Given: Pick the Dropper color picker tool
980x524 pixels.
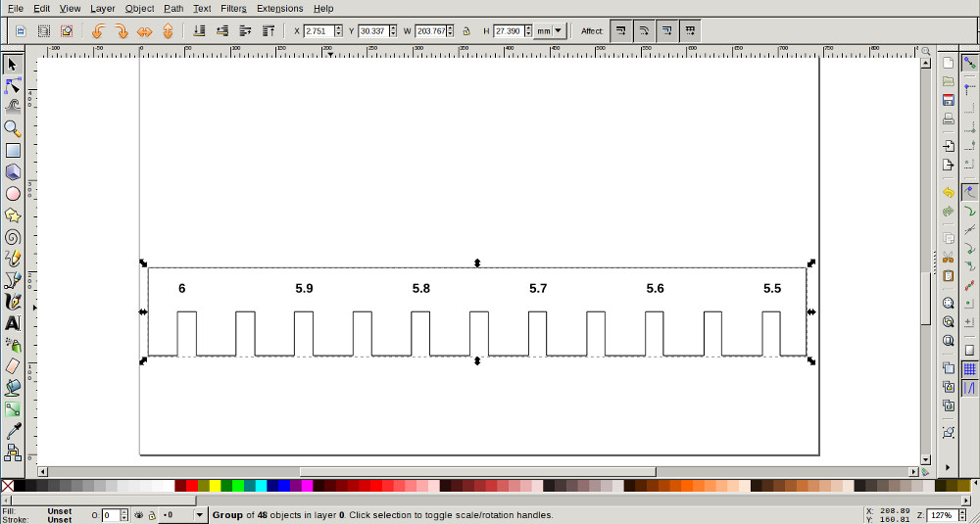Looking at the screenshot, I should pos(13,431).
